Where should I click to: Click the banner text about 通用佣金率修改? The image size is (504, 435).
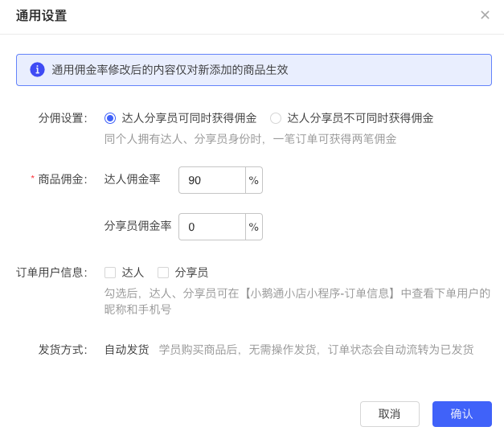point(170,70)
